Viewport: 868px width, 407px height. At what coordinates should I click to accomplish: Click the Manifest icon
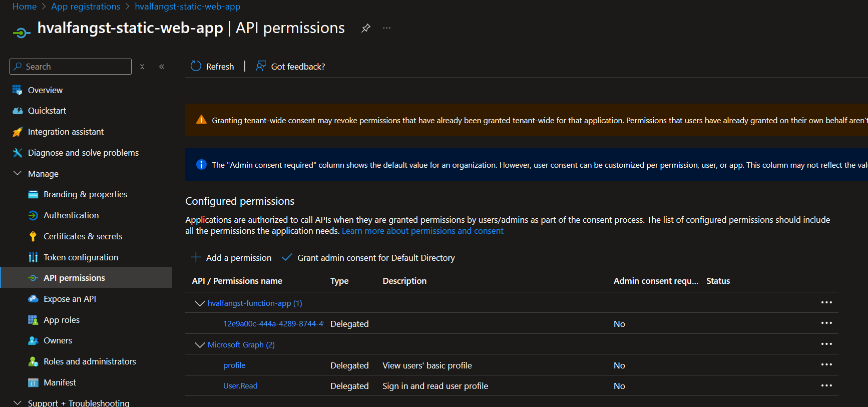tap(33, 382)
